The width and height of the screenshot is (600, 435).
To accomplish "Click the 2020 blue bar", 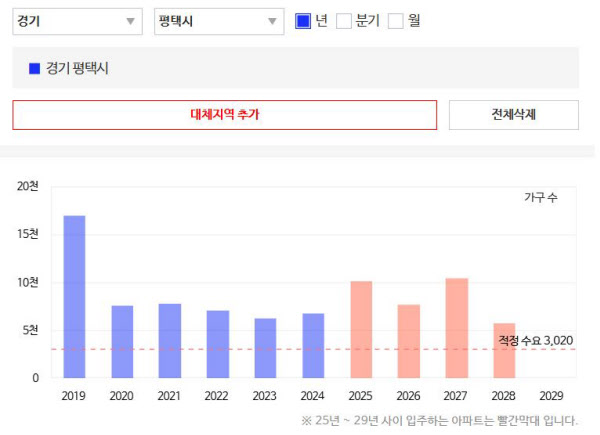I will pyautogui.click(x=122, y=341).
